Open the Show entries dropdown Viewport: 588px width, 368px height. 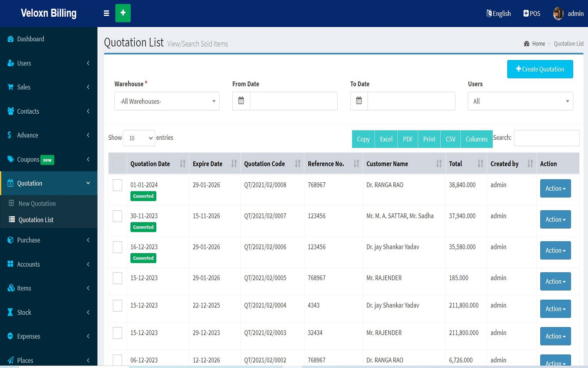pos(139,138)
